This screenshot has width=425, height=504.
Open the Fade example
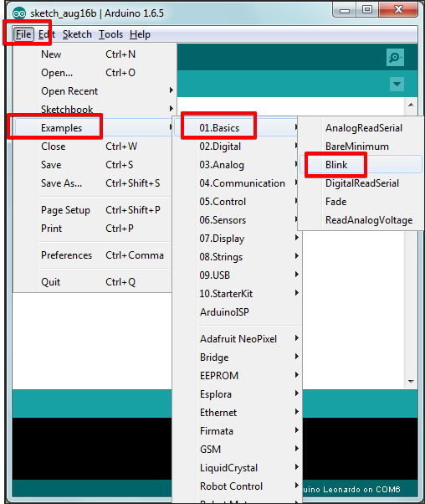(361, 202)
